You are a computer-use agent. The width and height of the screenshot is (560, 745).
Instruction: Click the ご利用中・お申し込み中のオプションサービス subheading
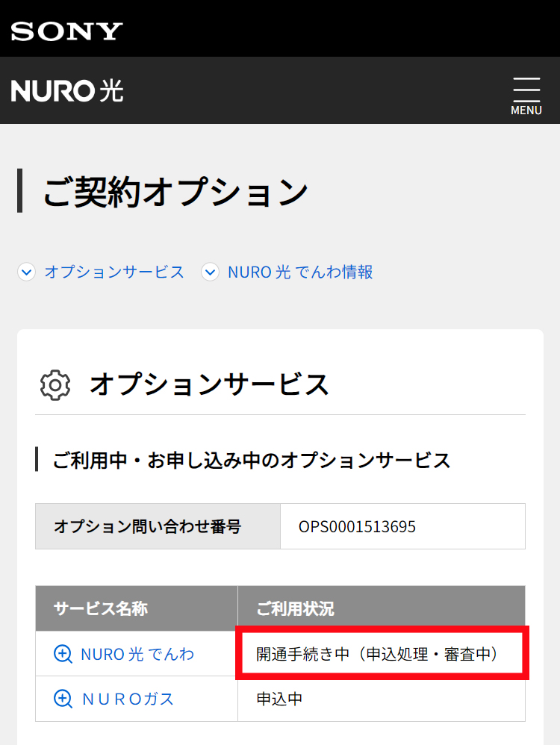click(x=251, y=460)
